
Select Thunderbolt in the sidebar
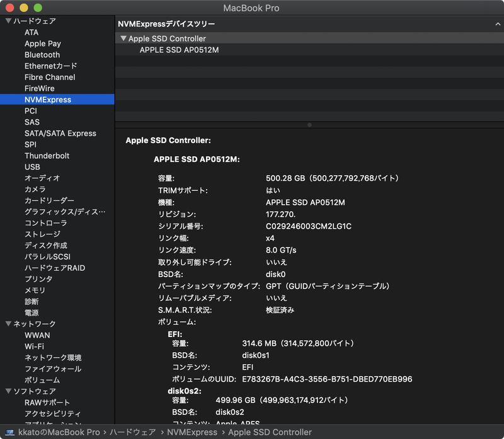pyautogui.click(x=48, y=156)
